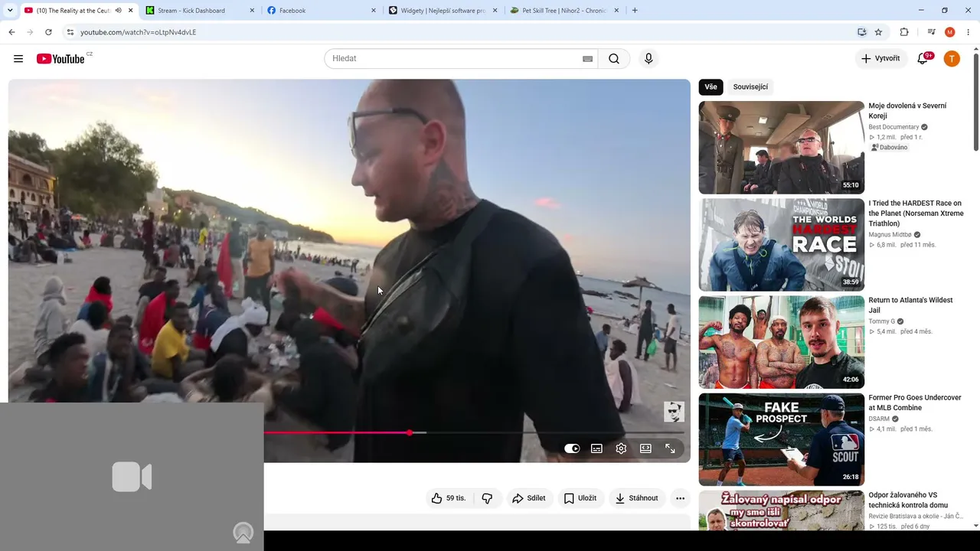
Task: View site information beside the address bar
Action: [x=70, y=32]
